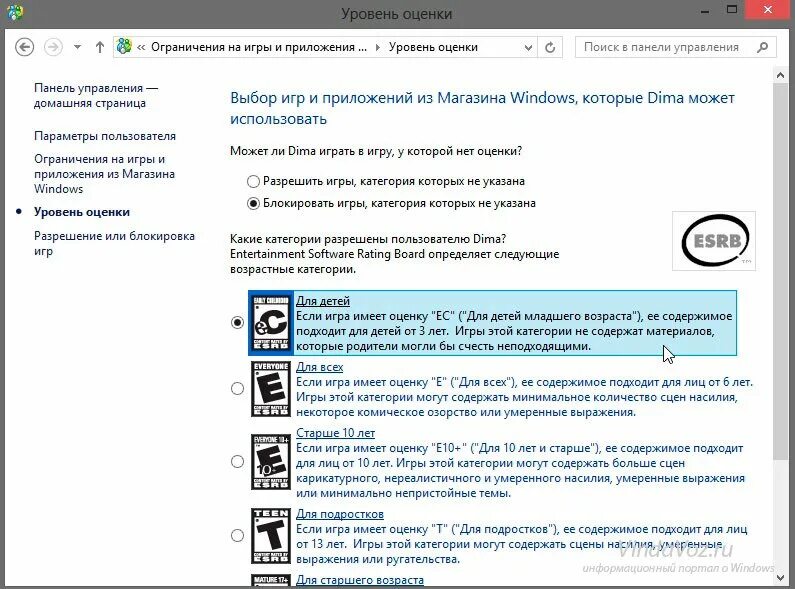Select the Для всех radio button

pyautogui.click(x=237, y=389)
